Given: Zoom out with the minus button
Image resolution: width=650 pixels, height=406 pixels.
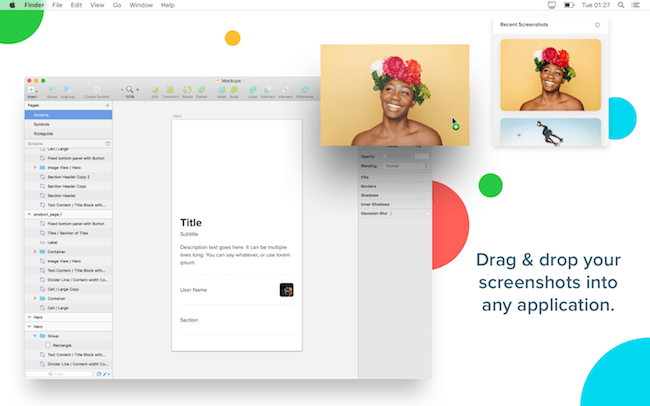Looking at the screenshot, I should click(122, 90).
